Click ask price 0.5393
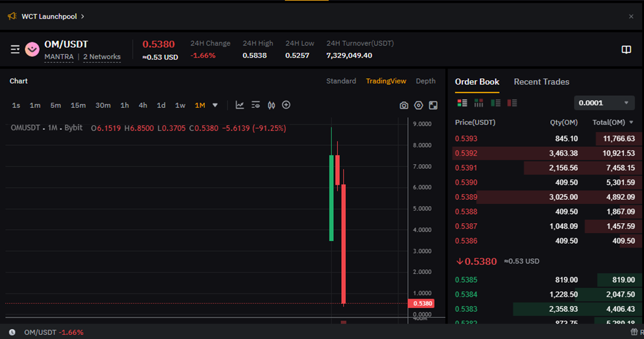Screen dimensions: 644x339 [x=465, y=138]
